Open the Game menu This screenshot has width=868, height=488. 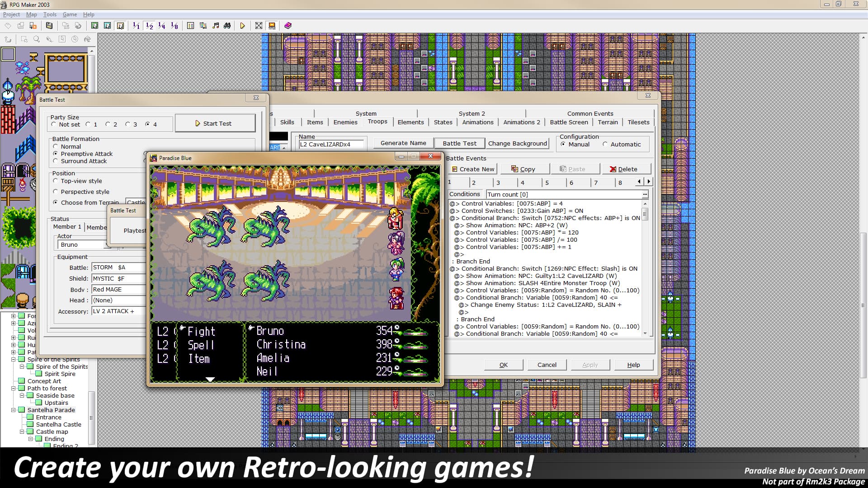click(x=69, y=14)
